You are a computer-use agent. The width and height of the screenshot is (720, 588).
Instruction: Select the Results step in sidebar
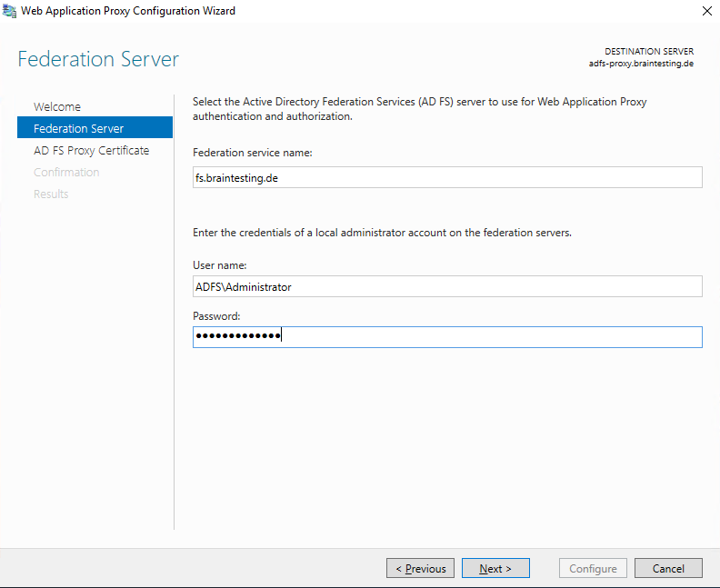coord(51,194)
